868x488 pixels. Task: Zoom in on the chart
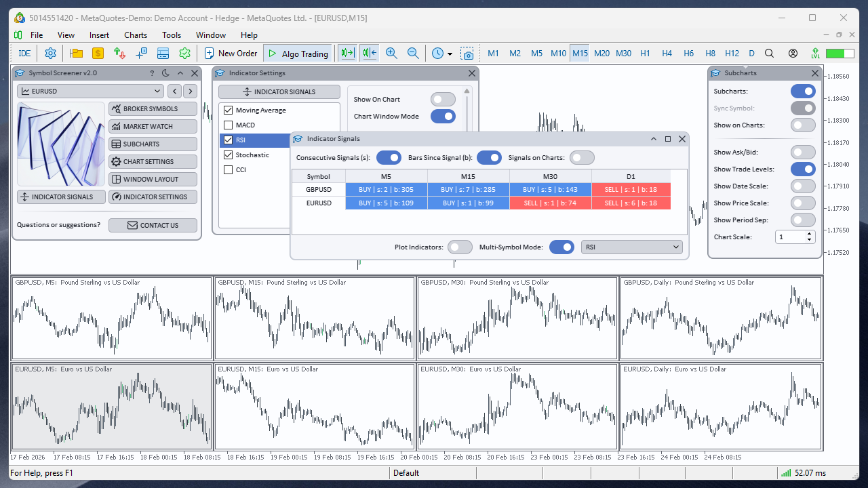pyautogui.click(x=391, y=53)
